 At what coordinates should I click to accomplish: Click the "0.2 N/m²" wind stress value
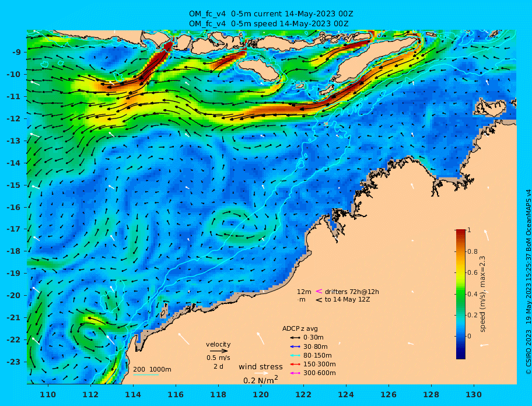261,380
